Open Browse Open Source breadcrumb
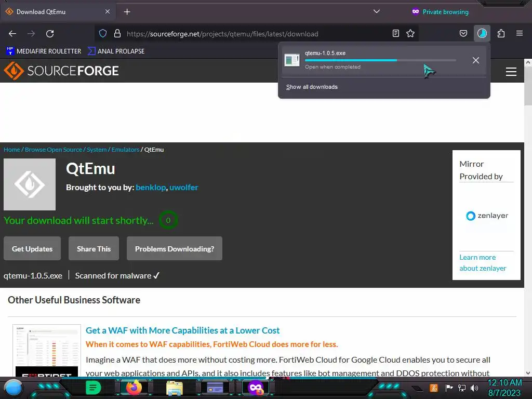532x399 pixels. tap(54, 150)
